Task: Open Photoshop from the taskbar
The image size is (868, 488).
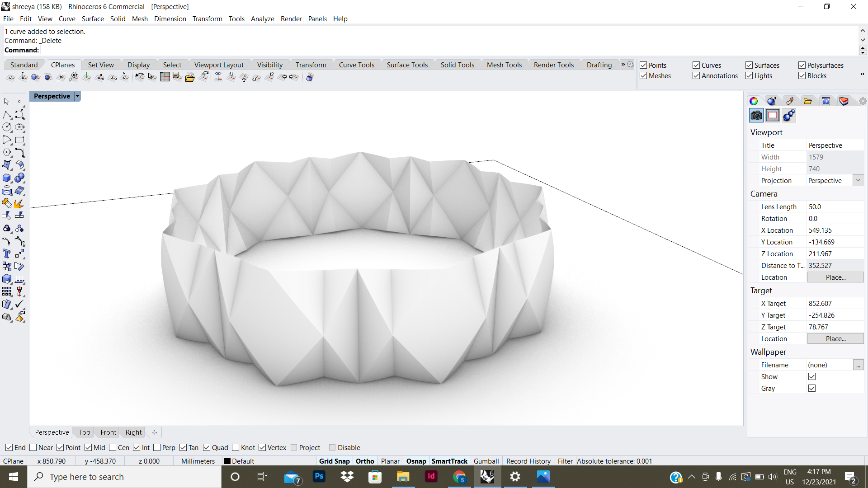Action: click(x=319, y=477)
